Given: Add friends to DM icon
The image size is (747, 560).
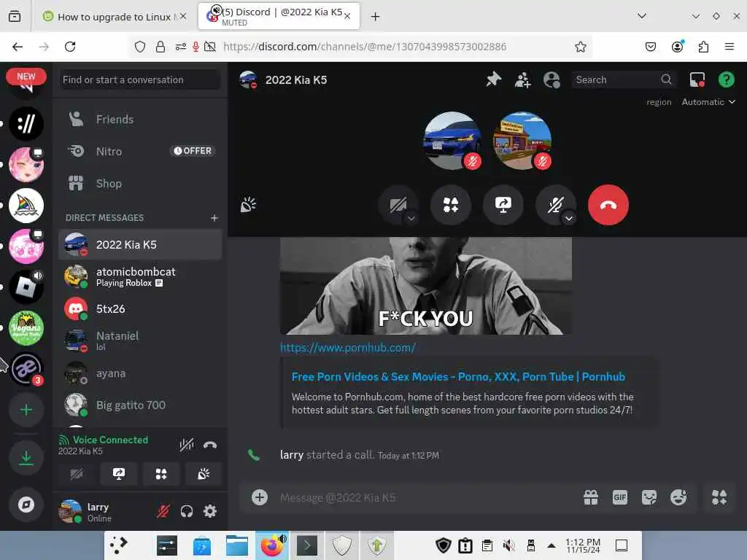Looking at the screenshot, I should tap(522, 79).
